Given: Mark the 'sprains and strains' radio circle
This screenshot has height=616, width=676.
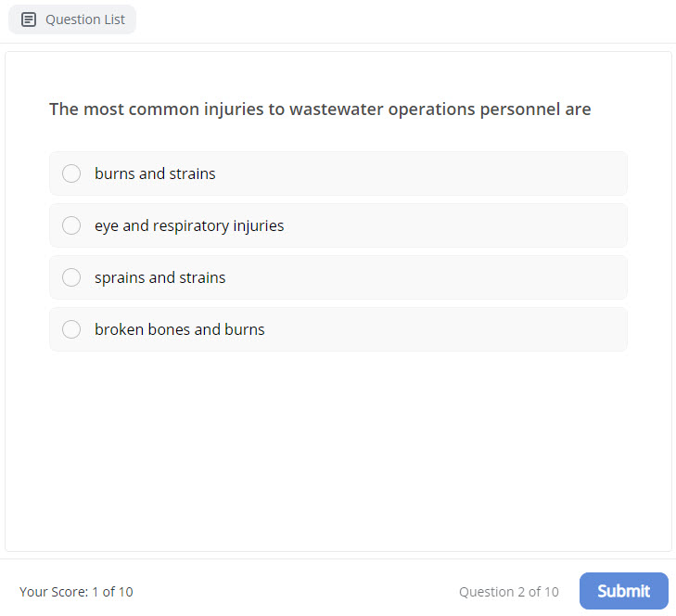Looking at the screenshot, I should [x=71, y=277].
